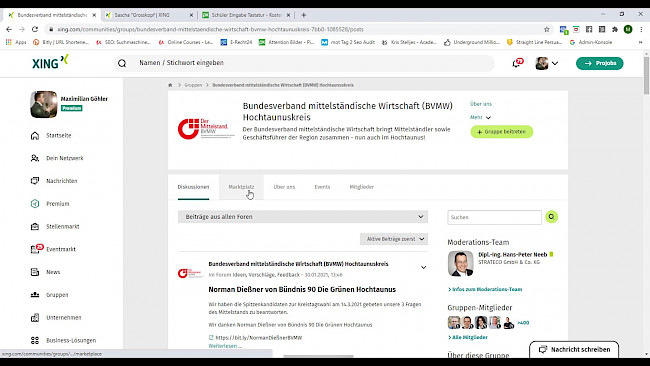Click Maximilian Göhler profile picture
Screen dimensions: 650x366
tap(44, 104)
